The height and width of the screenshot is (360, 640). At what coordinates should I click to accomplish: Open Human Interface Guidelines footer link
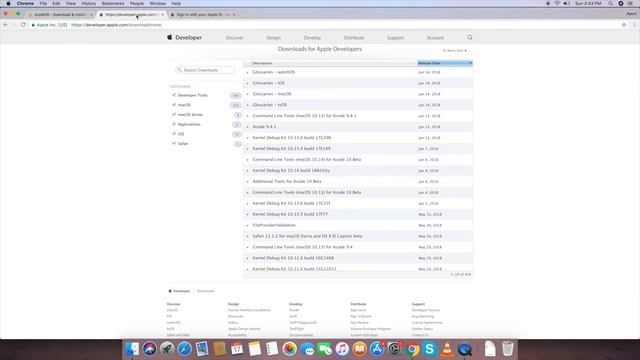[x=249, y=310]
